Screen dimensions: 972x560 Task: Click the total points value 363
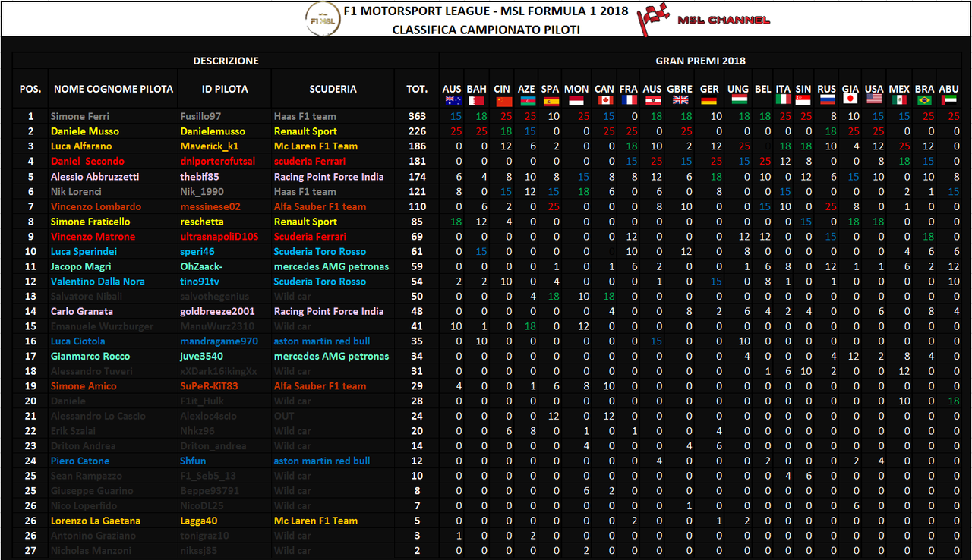[417, 117]
